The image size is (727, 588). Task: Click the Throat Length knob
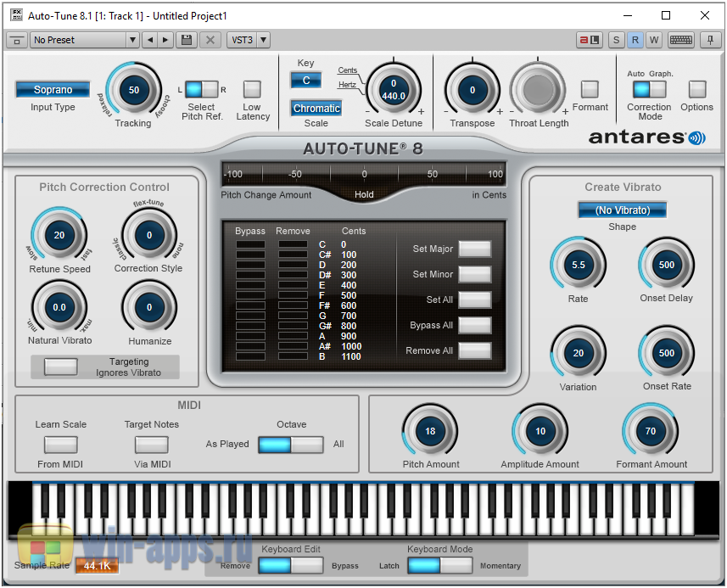point(538,88)
